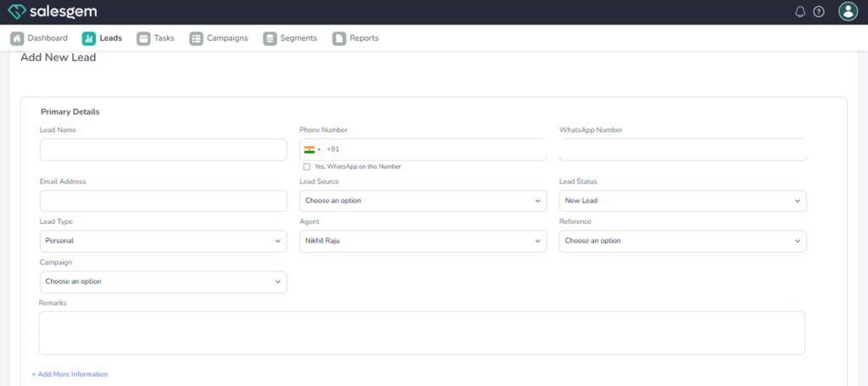Screen dimensions: 868x386
Task: Expand the Campaign dropdown
Action: [x=163, y=282]
